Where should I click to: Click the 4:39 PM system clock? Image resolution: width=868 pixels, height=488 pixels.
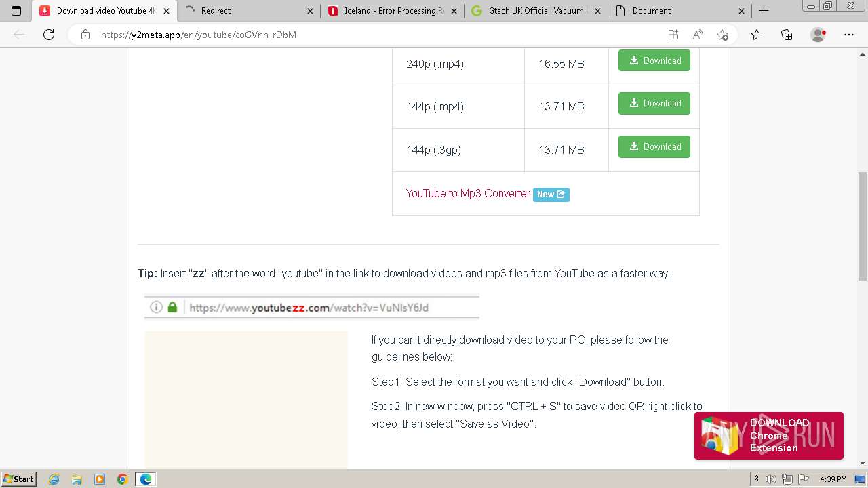coord(833,479)
